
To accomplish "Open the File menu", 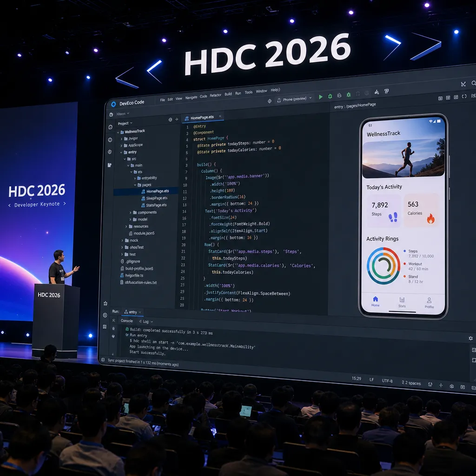I will point(162,100).
